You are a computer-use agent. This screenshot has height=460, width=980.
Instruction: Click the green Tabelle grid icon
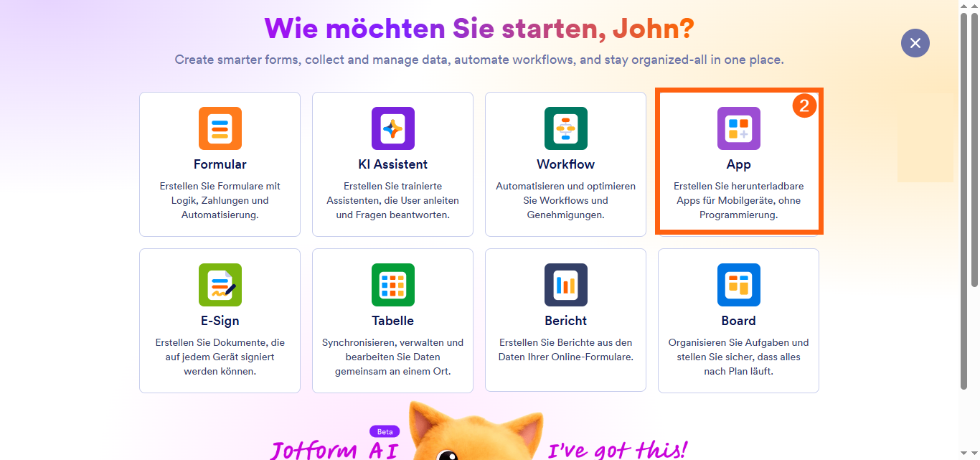pos(392,285)
